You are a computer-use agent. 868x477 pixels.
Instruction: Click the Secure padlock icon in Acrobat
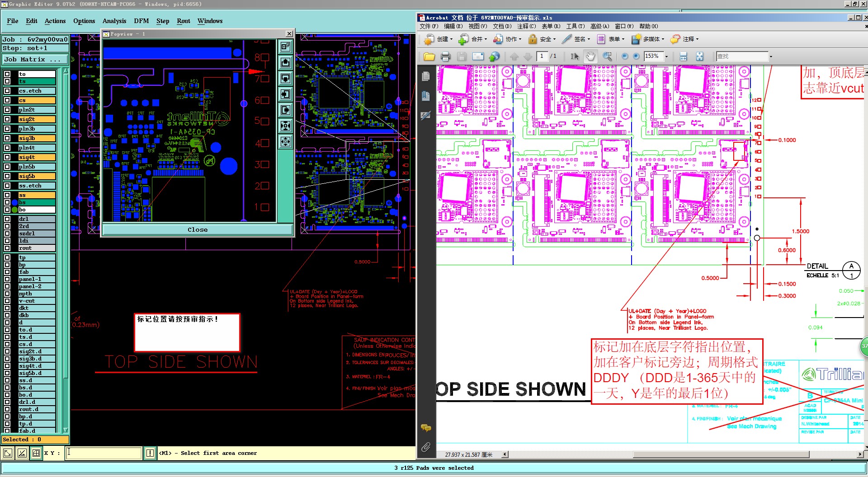[533, 39]
